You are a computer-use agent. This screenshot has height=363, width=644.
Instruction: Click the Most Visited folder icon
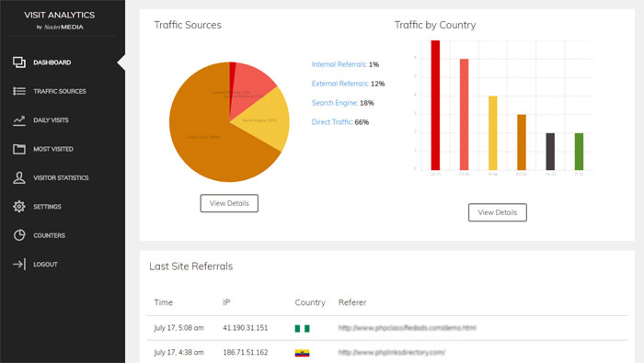click(x=19, y=149)
